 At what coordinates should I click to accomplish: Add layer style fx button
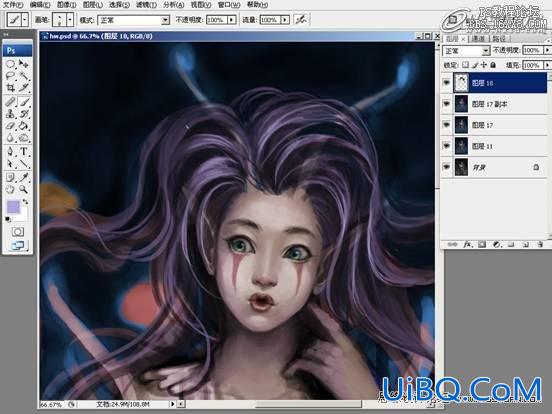click(x=467, y=244)
